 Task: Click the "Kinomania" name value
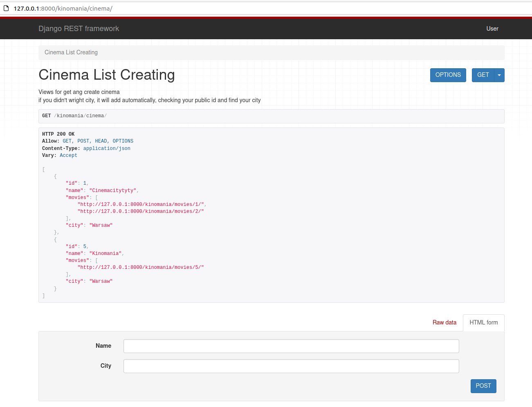click(x=106, y=253)
